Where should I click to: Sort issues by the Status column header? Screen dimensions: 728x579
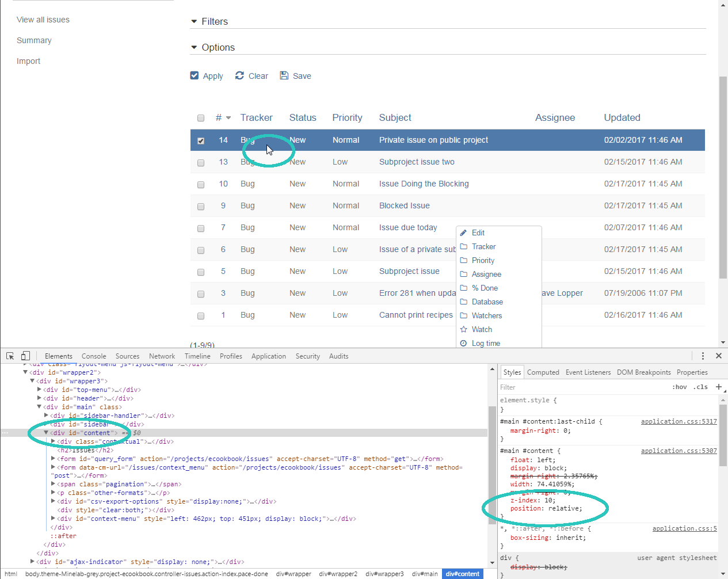303,117
